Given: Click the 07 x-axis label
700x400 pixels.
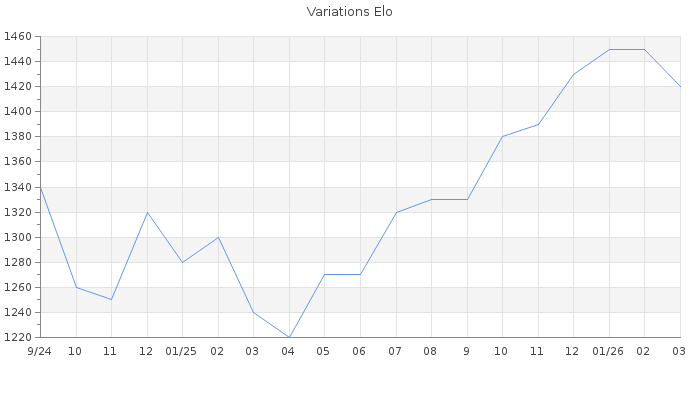Looking at the screenshot, I should click(396, 352).
